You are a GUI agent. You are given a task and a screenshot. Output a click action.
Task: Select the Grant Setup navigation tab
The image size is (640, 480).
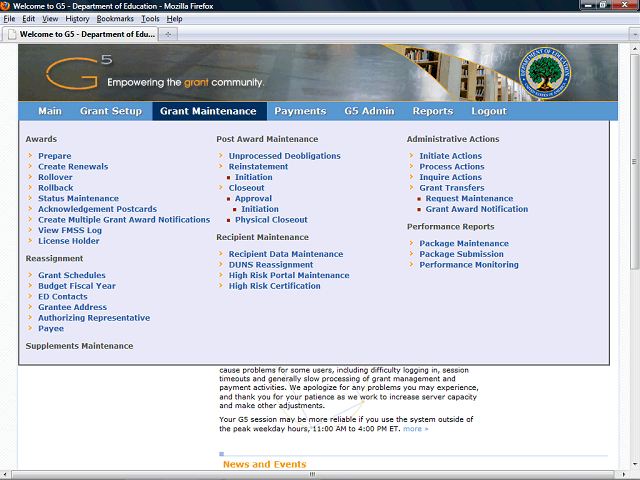pyautogui.click(x=111, y=111)
